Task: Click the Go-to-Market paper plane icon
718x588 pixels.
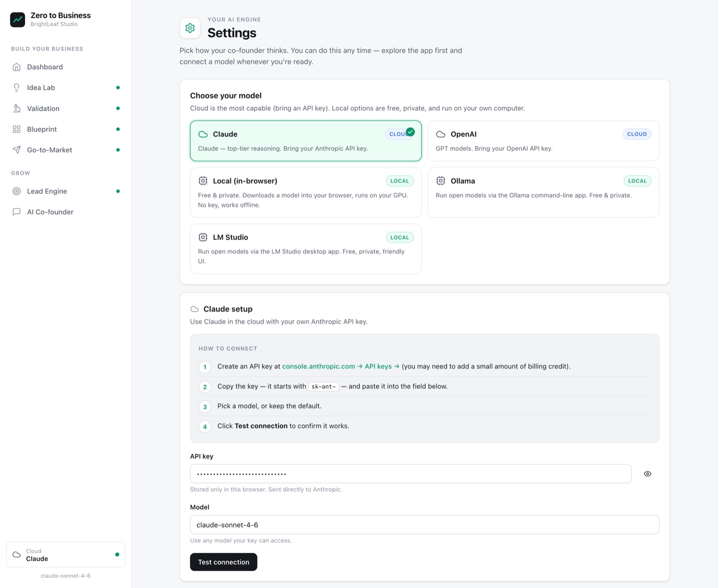Action: 16,150
